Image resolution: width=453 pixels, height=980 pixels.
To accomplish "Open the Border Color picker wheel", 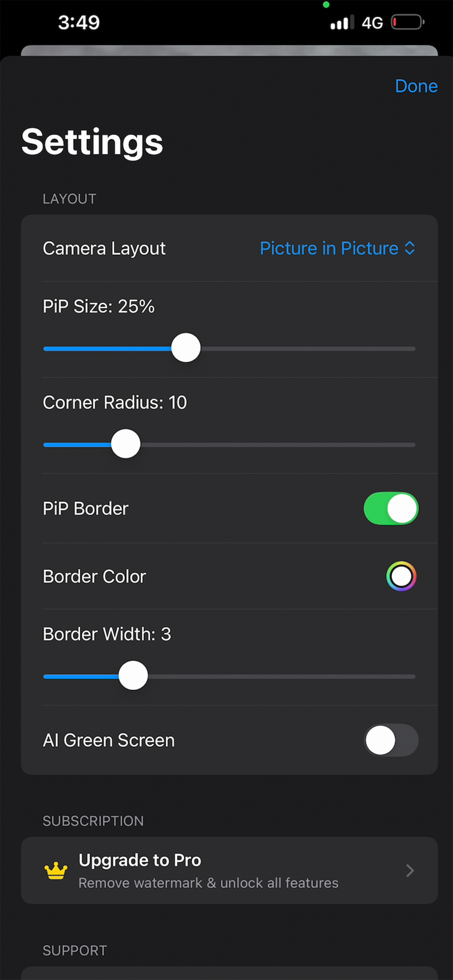I will pos(401,576).
